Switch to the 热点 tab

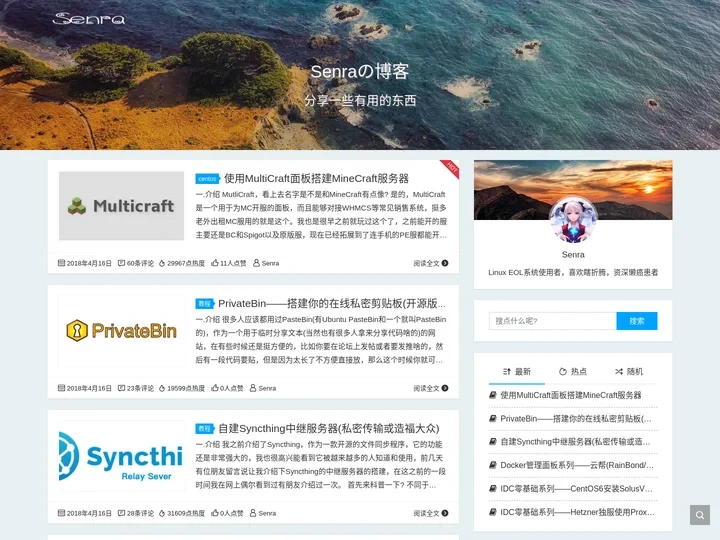pyautogui.click(x=573, y=371)
